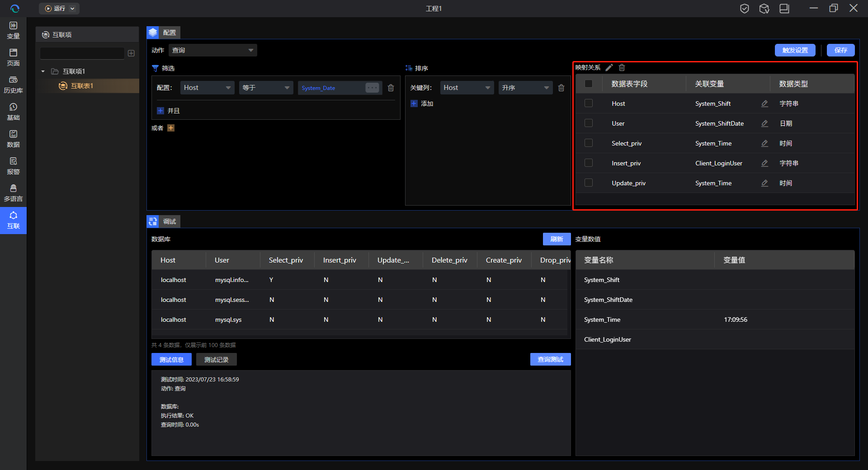
Task: Click the shield icon in title bar
Action: click(x=745, y=9)
